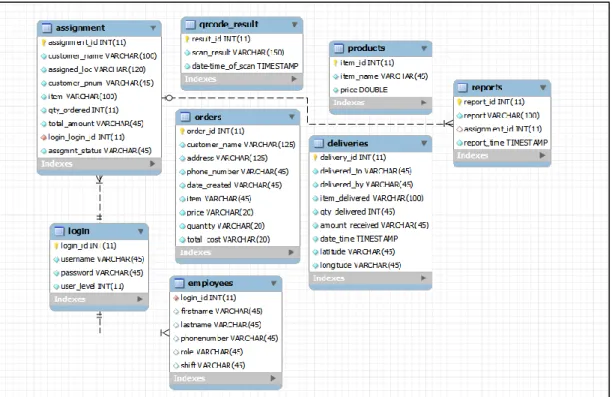Screen dimensions: 612x397
Task: Click the order_id primary key icon
Action: pyautogui.click(x=182, y=132)
